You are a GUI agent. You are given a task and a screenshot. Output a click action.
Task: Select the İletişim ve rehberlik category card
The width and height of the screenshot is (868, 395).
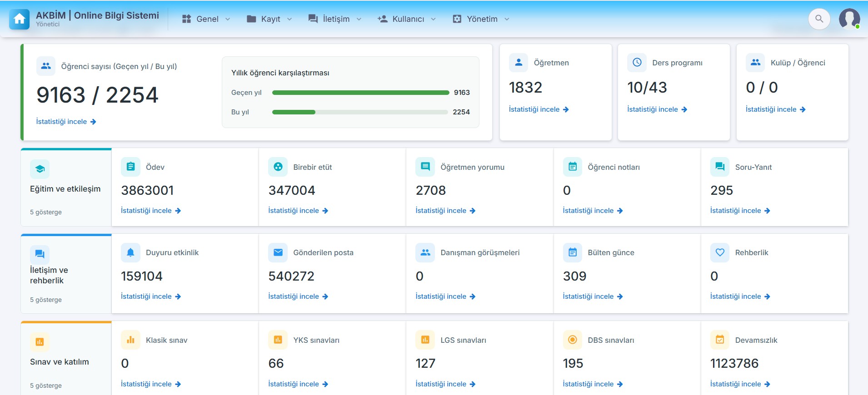tap(66, 274)
